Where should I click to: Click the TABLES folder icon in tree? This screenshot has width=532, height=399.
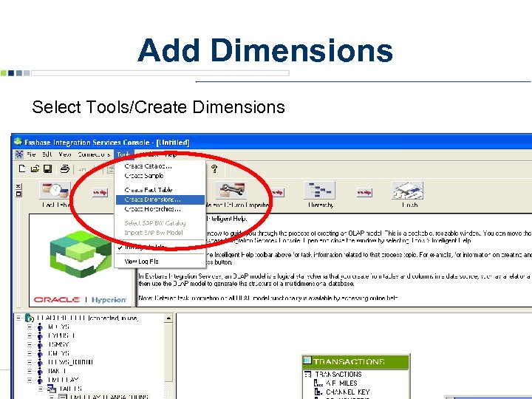(52, 388)
